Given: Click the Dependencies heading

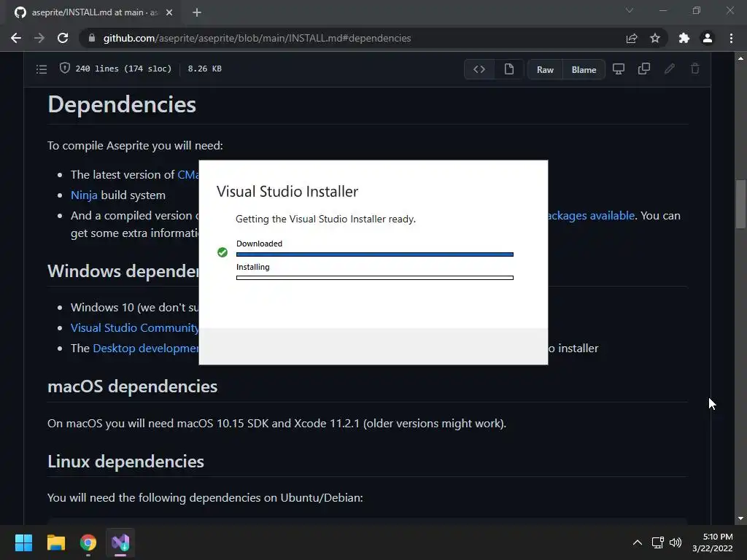Looking at the screenshot, I should tap(122, 104).
